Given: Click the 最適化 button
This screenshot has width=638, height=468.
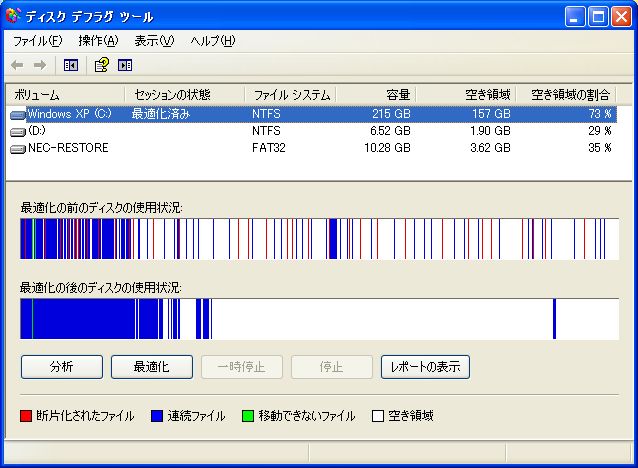Looking at the screenshot, I should point(152,367).
